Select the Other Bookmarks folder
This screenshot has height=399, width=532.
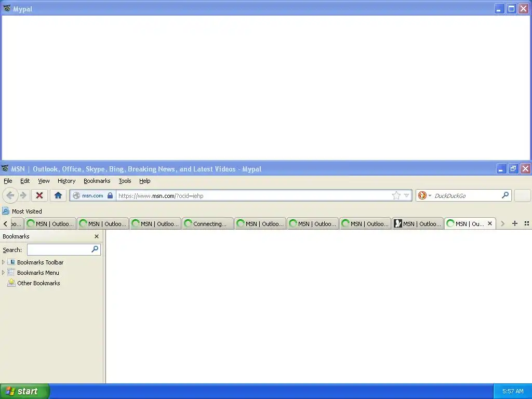tap(34, 283)
